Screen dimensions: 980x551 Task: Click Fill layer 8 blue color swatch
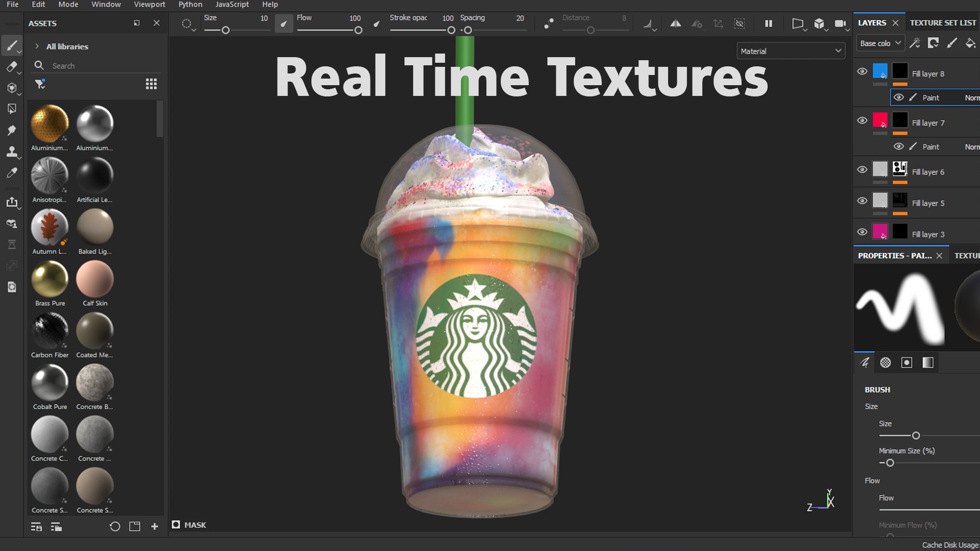point(880,71)
